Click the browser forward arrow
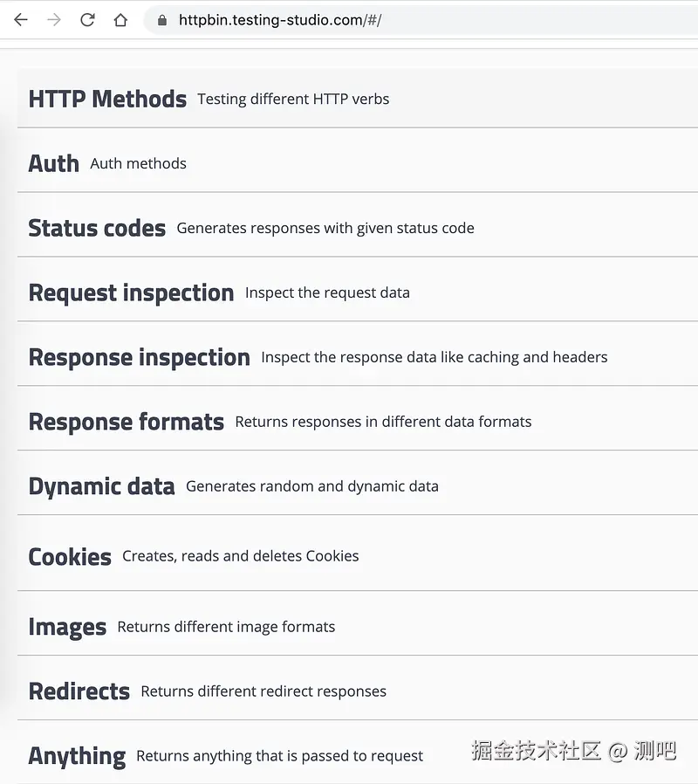 click(54, 20)
